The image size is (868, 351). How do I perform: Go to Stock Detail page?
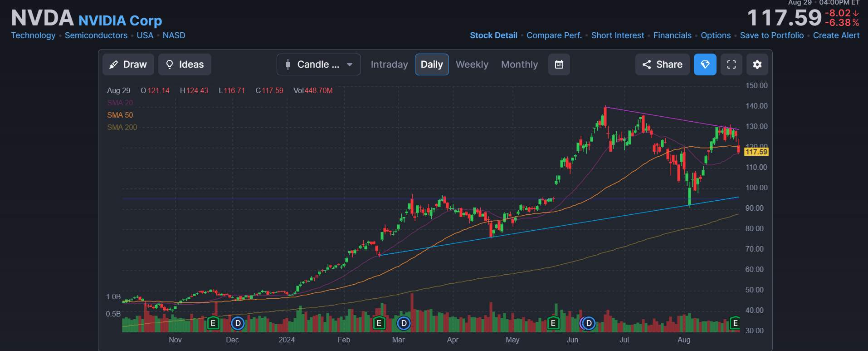point(493,35)
